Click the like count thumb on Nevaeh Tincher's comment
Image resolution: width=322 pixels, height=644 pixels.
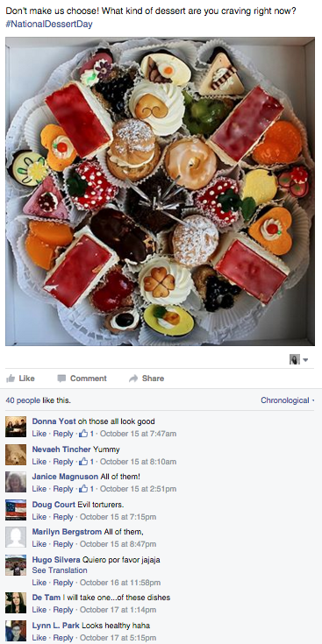[x=83, y=461]
